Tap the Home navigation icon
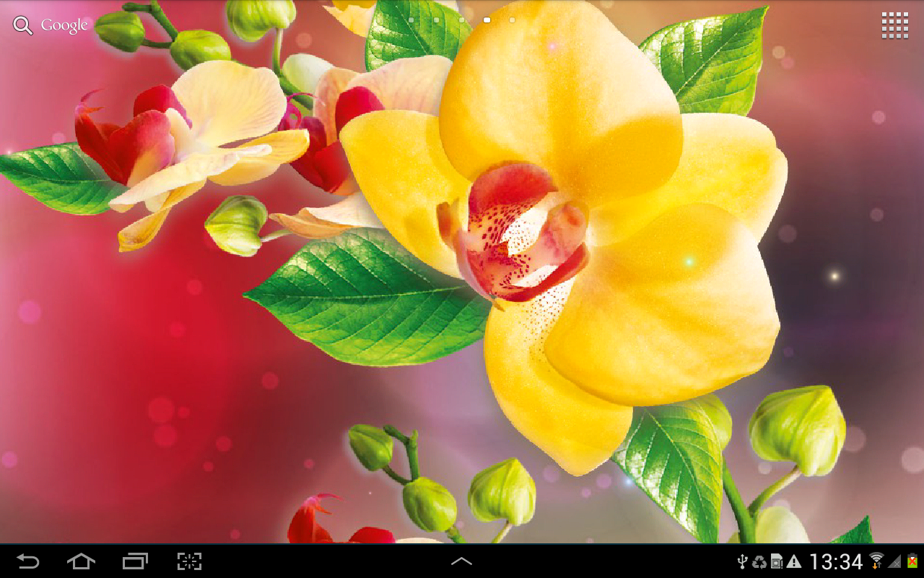The width and height of the screenshot is (924, 578). pos(82,560)
